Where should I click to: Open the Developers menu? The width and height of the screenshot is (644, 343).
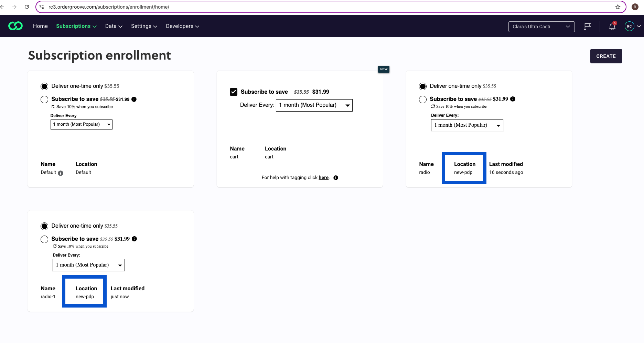click(182, 26)
